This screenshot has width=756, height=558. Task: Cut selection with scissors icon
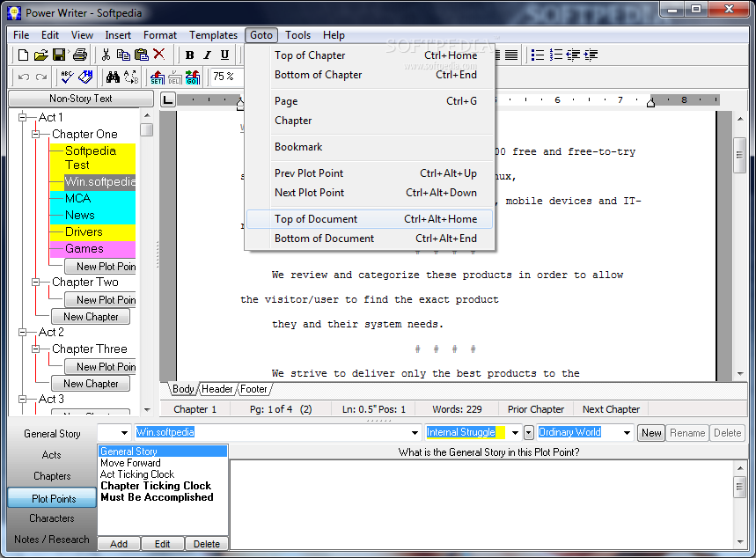(x=106, y=55)
